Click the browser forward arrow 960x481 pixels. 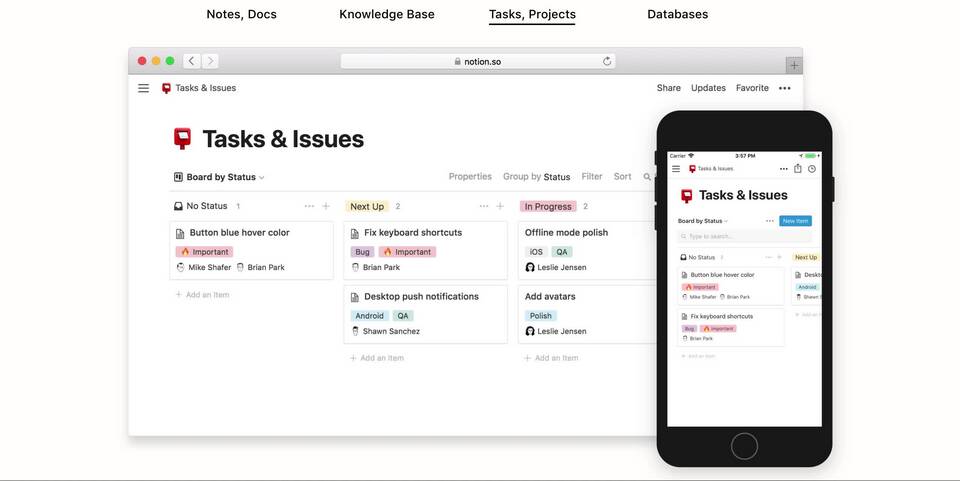pos(210,61)
